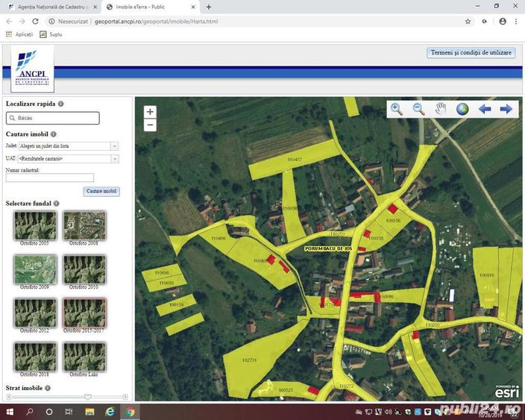Click info icon next to Strat imobile
Image resolution: width=525 pixels, height=420 pixels.
[48, 388]
